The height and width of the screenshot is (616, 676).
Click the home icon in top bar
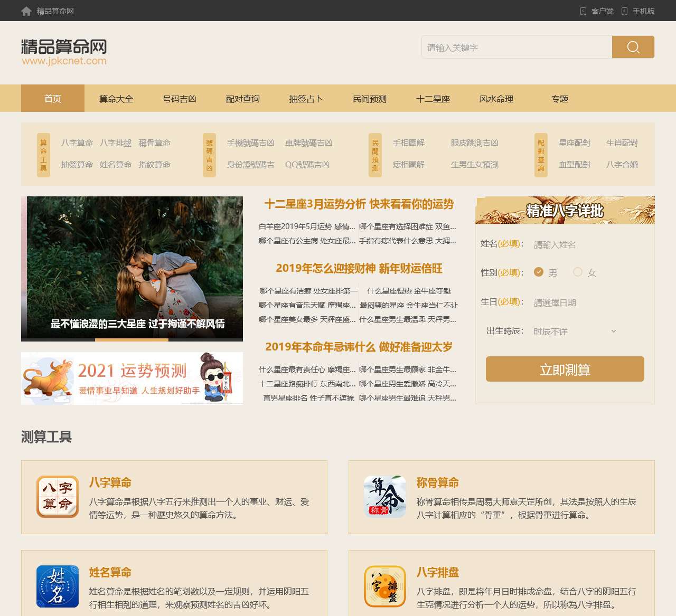26,11
